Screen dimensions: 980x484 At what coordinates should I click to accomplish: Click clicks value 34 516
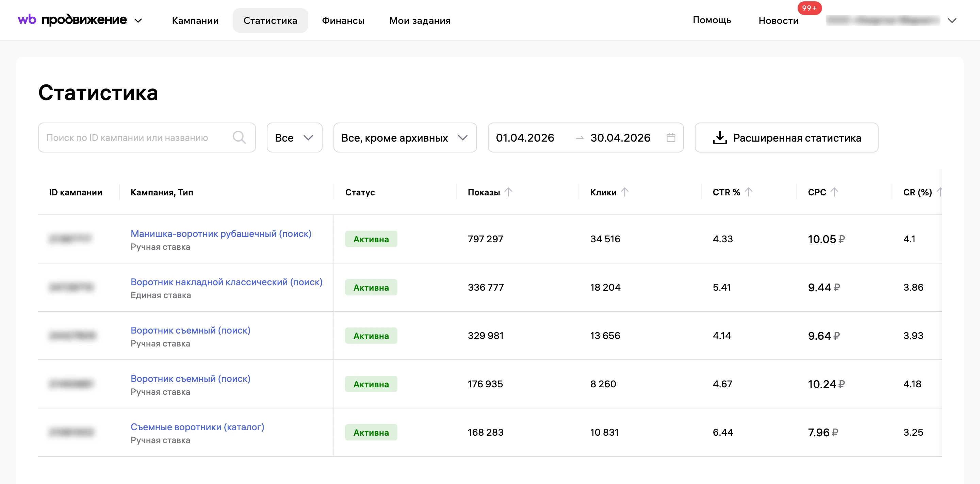point(605,239)
